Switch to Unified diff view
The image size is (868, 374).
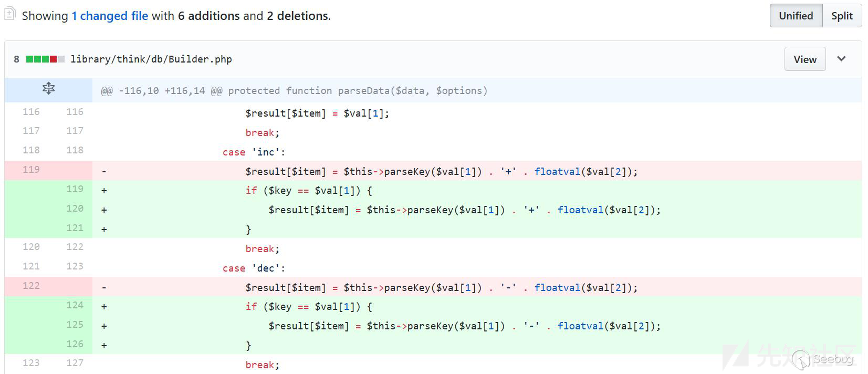click(x=796, y=16)
